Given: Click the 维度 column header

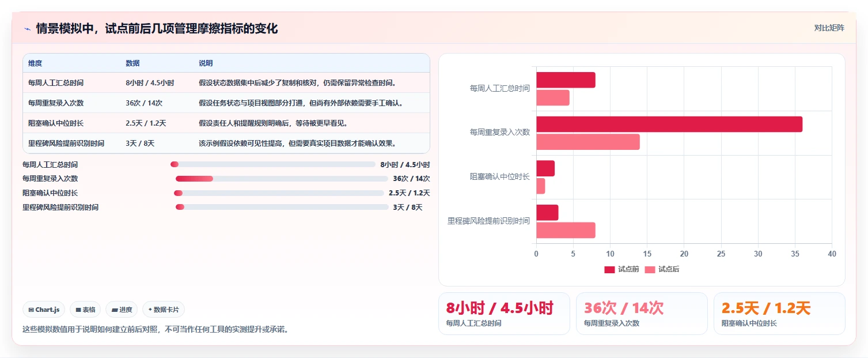Looking at the screenshot, I should tap(35, 63).
